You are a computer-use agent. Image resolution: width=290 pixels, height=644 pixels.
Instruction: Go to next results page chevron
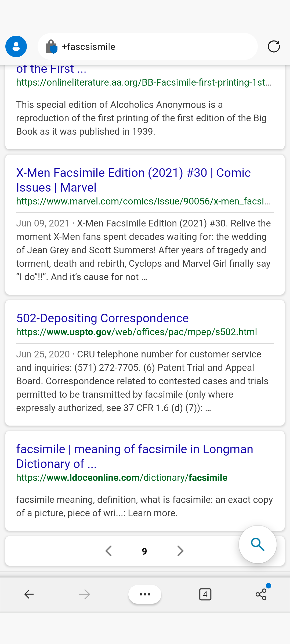[180, 551]
